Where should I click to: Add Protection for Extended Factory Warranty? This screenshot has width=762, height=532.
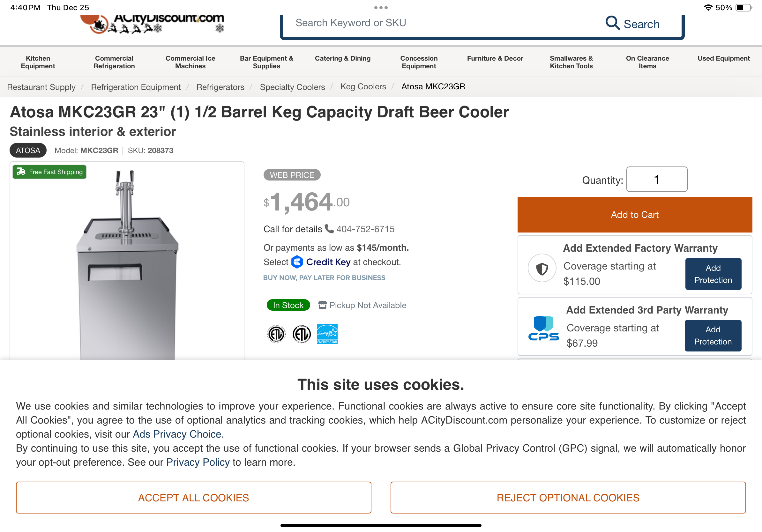pos(713,274)
